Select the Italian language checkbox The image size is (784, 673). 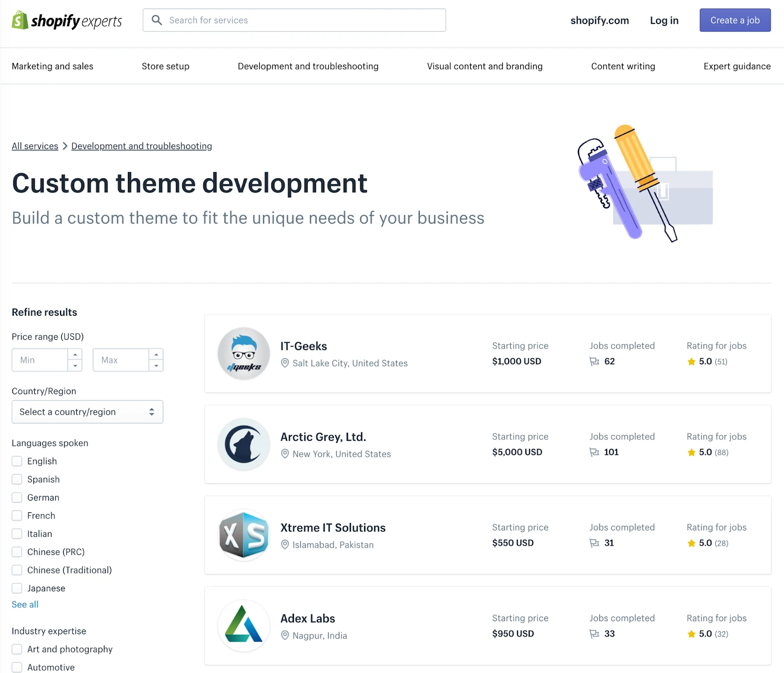tap(17, 534)
